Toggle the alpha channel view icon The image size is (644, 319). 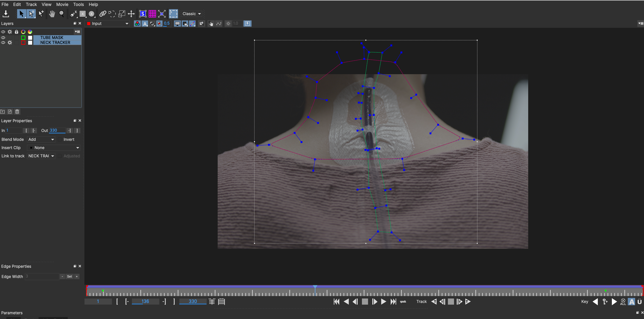145,24
